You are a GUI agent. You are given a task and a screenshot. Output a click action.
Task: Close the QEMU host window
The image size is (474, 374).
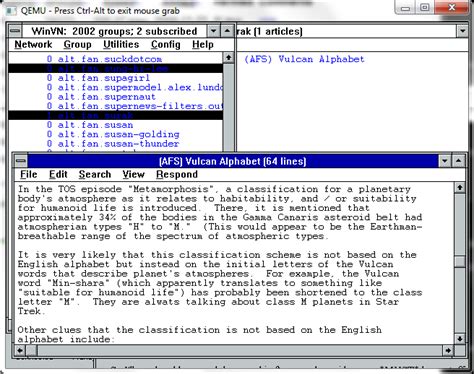452,7
